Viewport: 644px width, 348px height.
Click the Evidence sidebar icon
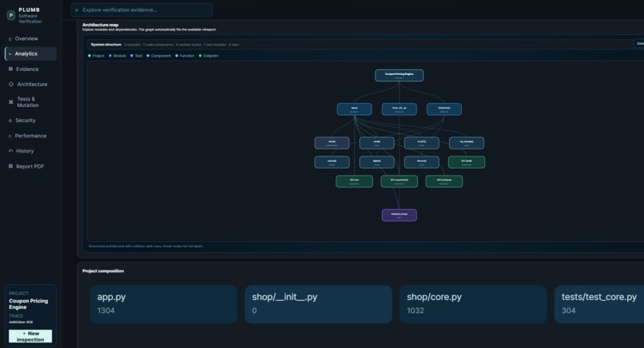coord(10,69)
